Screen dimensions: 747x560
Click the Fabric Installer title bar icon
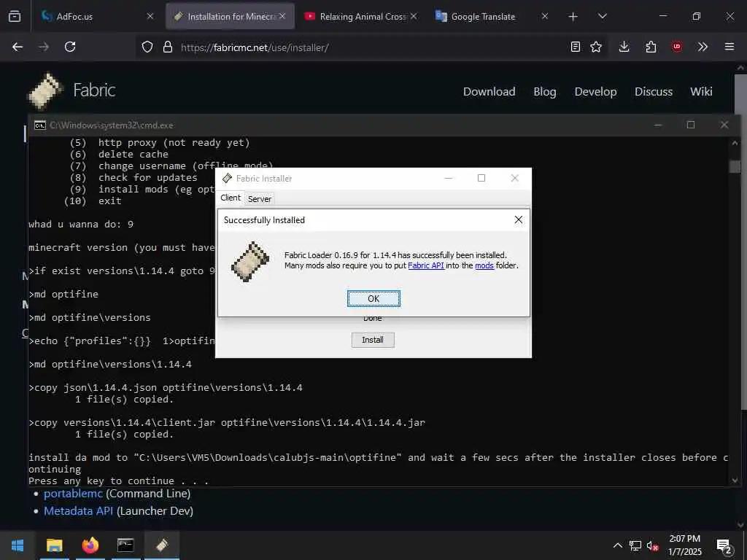[228, 178]
